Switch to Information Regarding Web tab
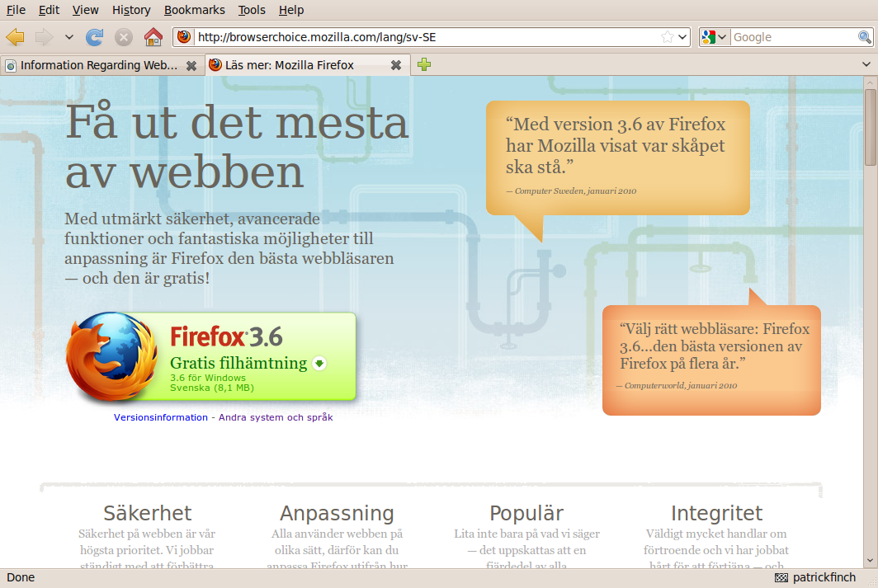 point(97,65)
